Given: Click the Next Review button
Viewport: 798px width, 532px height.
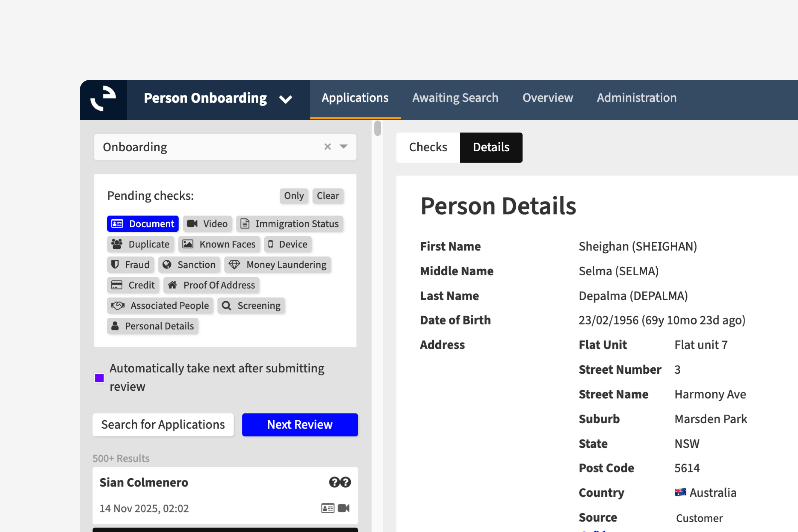Looking at the screenshot, I should click(300, 425).
